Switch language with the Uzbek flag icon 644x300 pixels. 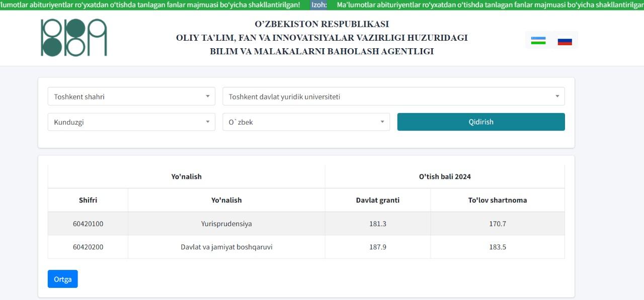[538, 41]
